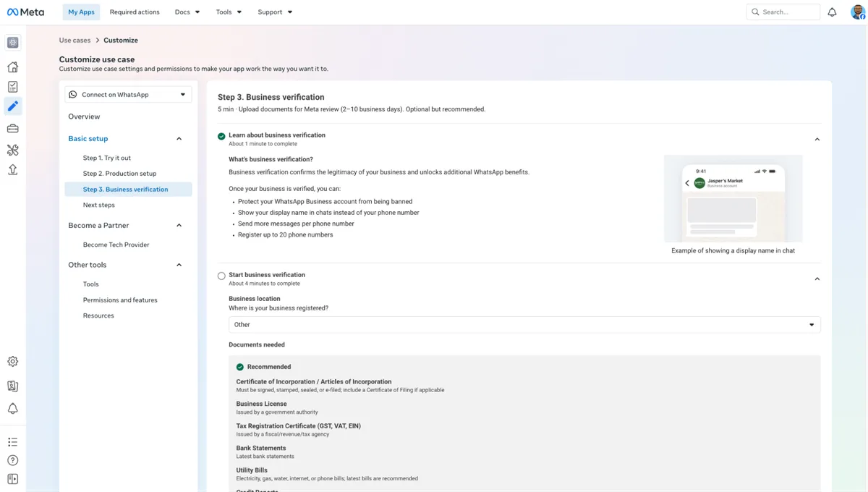Open notifications bell in top bar
The image size is (868, 492).
point(832,12)
